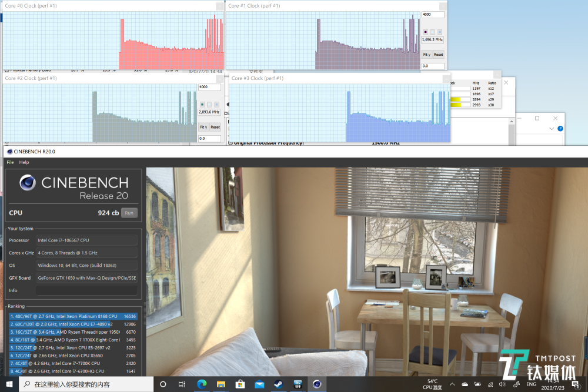Click the 2,893.6 MHz value in Core #2 Clock
Screen dimensions: 588x392
tap(209, 112)
